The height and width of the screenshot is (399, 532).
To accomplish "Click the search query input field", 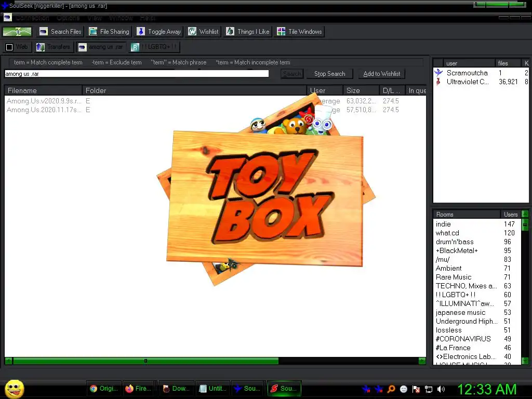I will point(137,74).
